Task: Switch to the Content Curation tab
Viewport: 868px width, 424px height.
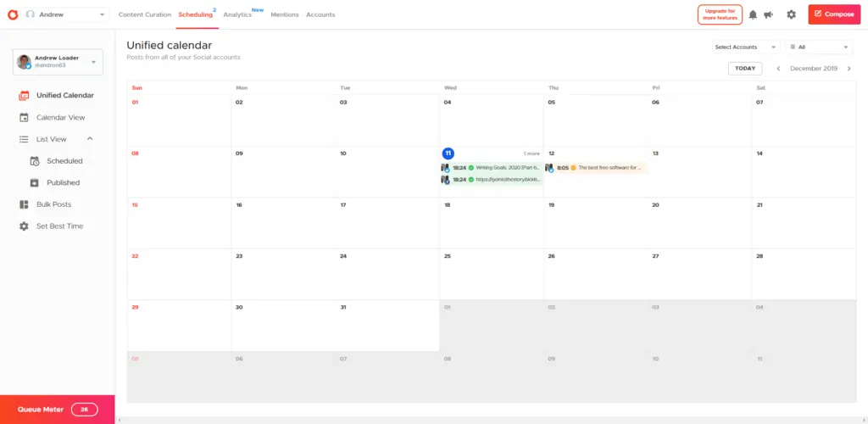Action: [144, 14]
